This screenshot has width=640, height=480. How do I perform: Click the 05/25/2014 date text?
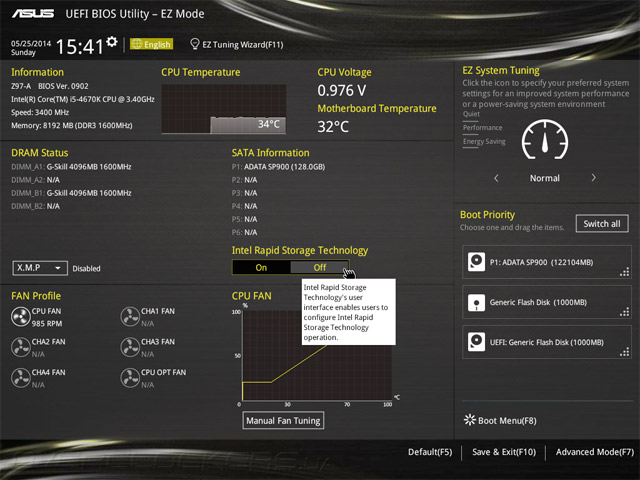(x=31, y=43)
